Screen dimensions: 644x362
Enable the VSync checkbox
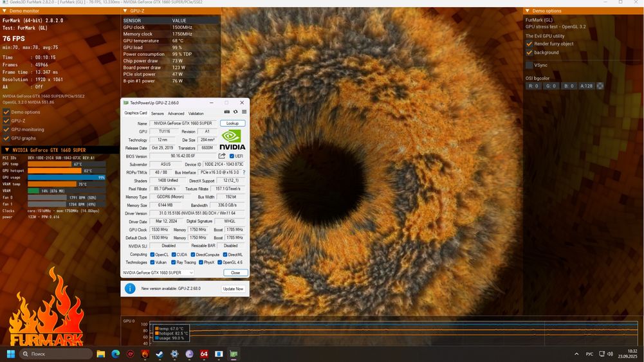529,65
